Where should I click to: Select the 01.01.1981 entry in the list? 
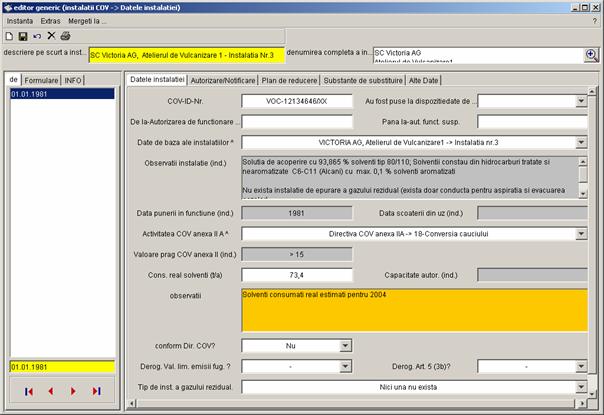(27, 94)
